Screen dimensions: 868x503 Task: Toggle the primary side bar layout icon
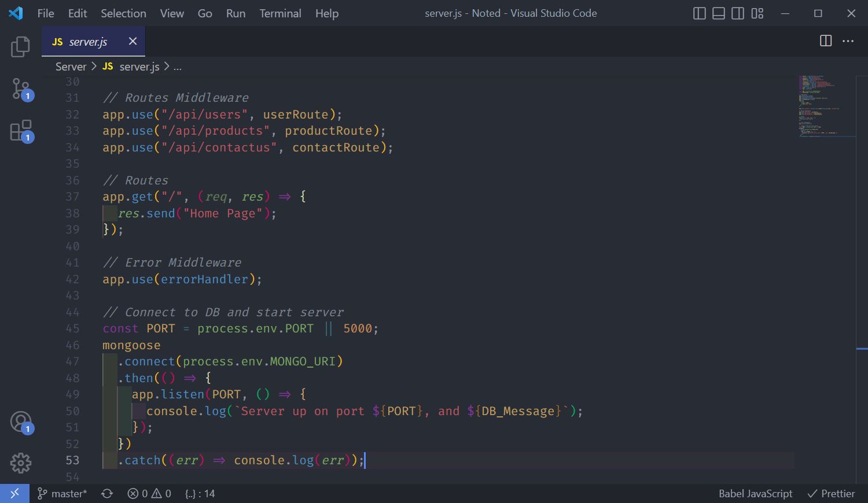coord(700,13)
